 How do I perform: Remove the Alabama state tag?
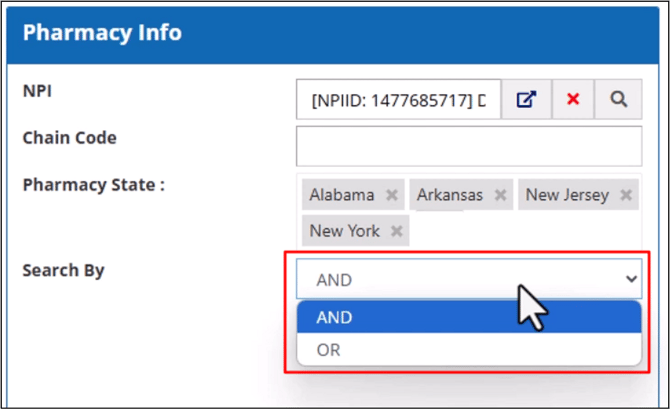(x=392, y=195)
